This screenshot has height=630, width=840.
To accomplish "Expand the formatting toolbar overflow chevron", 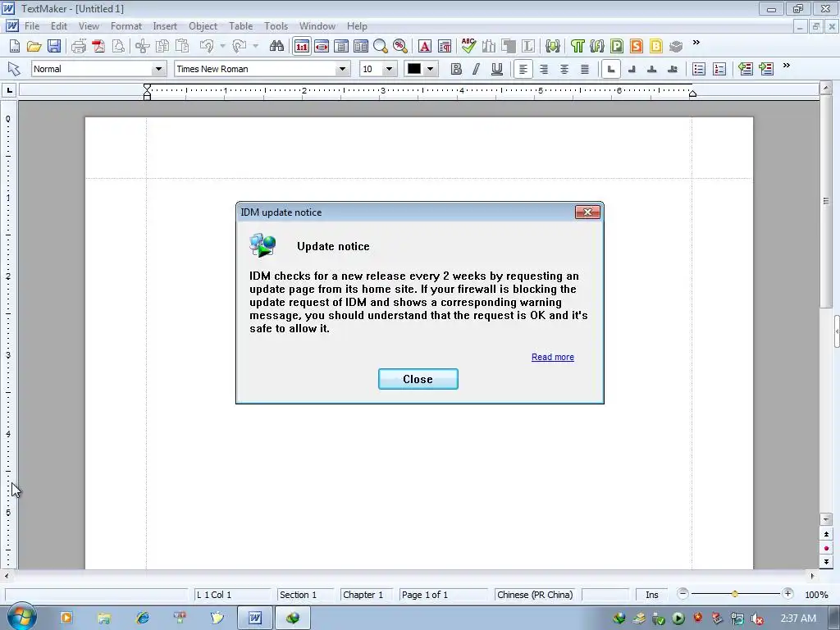I will [787, 66].
